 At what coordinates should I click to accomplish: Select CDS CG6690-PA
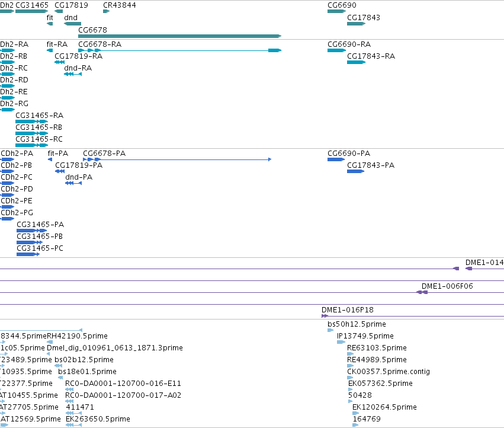336,159
